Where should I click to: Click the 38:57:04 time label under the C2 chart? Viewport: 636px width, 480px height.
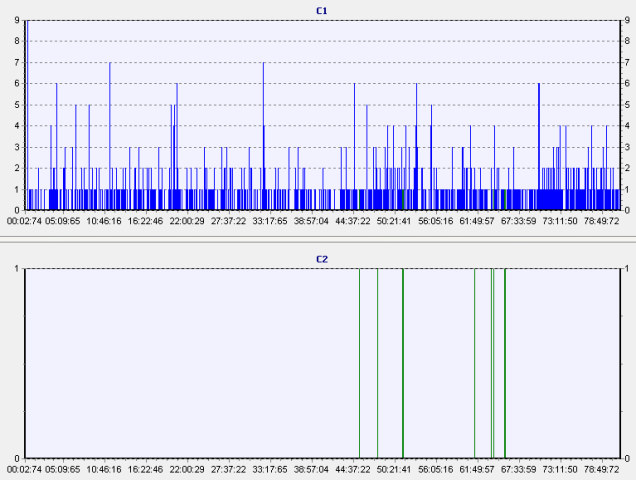[x=311, y=469]
